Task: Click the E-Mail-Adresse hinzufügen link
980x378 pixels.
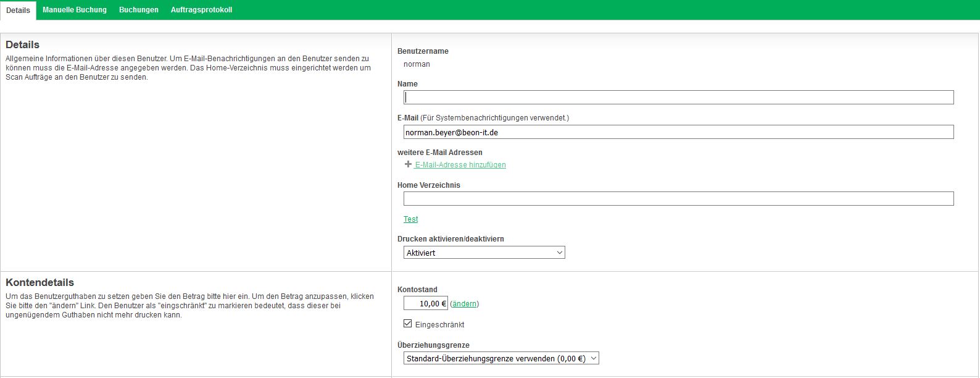Action: tap(460, 165)
